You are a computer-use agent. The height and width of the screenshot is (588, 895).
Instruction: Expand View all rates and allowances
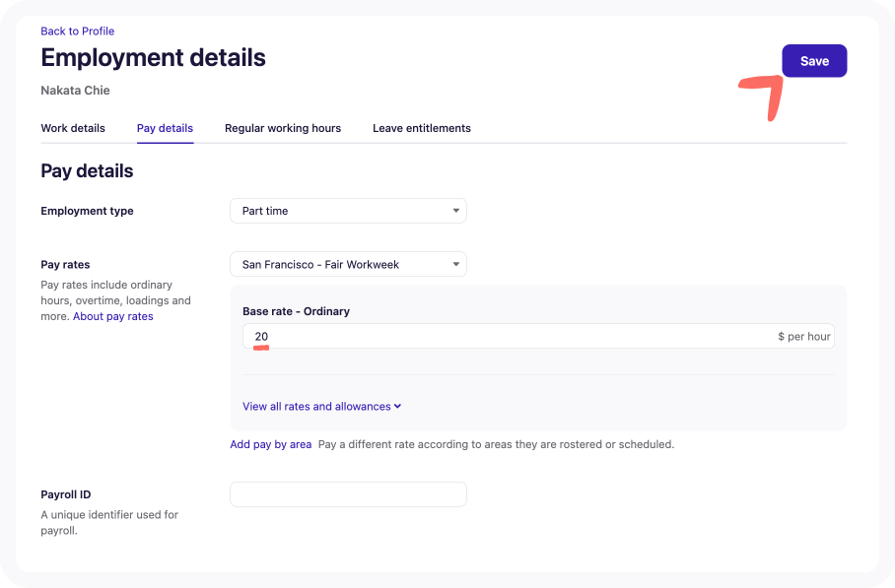point(322,406)
